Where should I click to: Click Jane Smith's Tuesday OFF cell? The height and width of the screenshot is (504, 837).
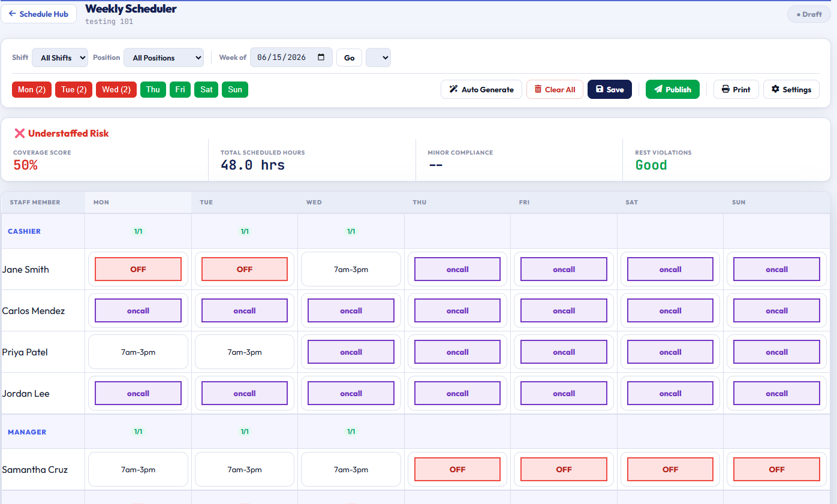tap(245, 269)
